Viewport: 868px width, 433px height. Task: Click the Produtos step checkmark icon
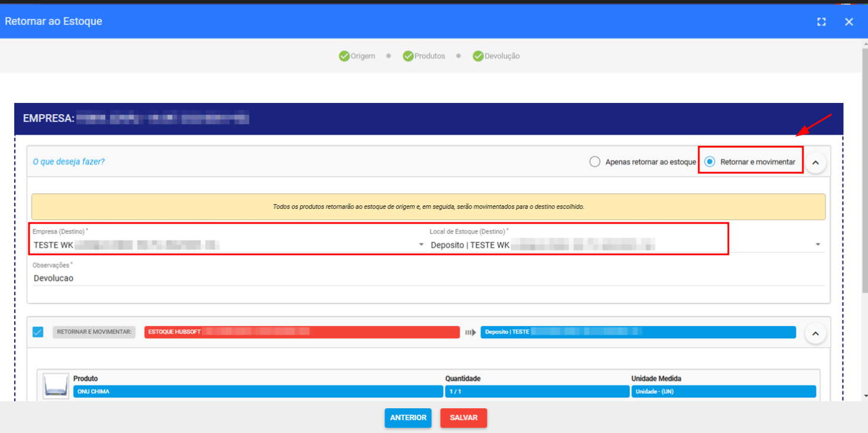(408, 56)
